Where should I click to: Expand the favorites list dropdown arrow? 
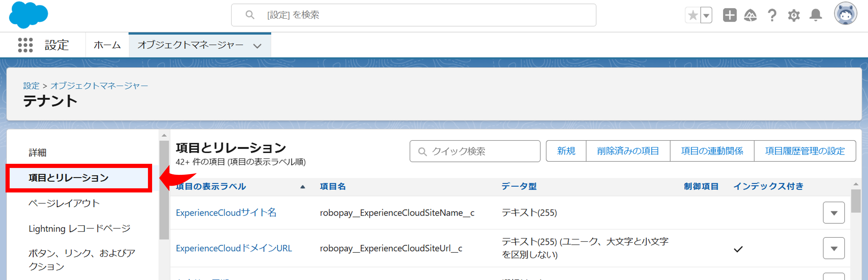coord(706,15)
